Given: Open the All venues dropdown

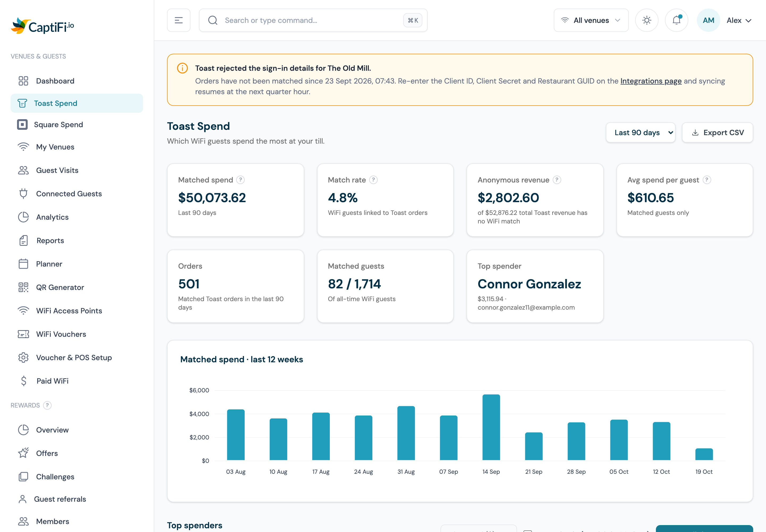Looking at the screenshot, I should coord(591,20).
